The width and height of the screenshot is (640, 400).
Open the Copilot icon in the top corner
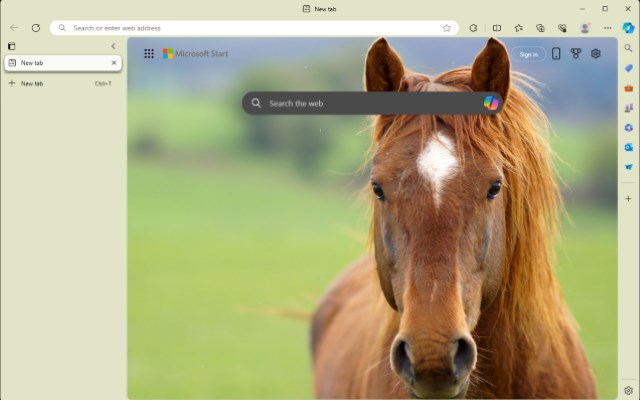click(x=628, y=28)
